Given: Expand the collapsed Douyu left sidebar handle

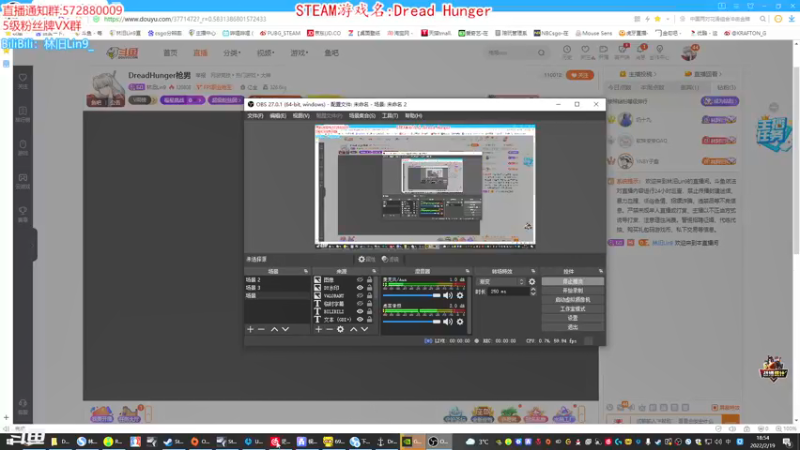Looking at the screenshot, I should [35, 245].
